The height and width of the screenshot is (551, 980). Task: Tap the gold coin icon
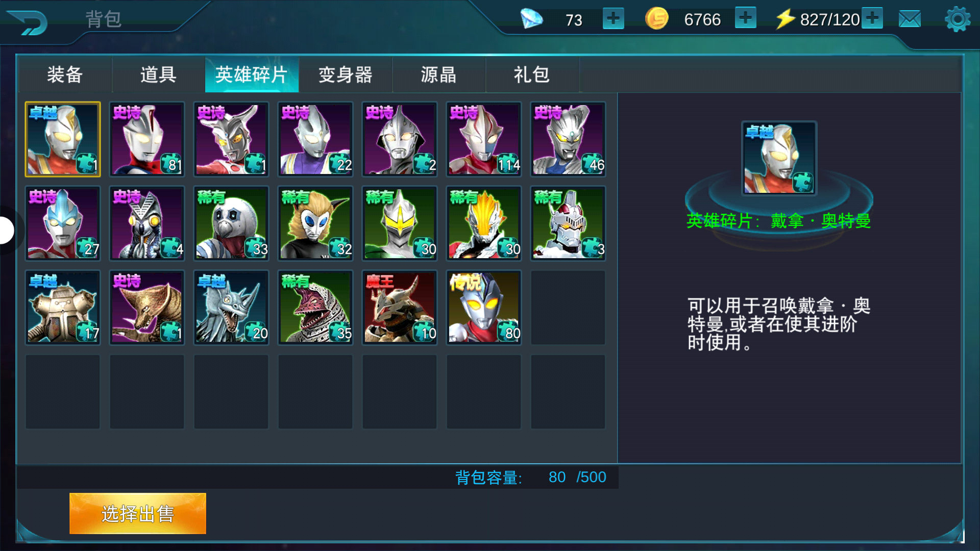point(656,19)
